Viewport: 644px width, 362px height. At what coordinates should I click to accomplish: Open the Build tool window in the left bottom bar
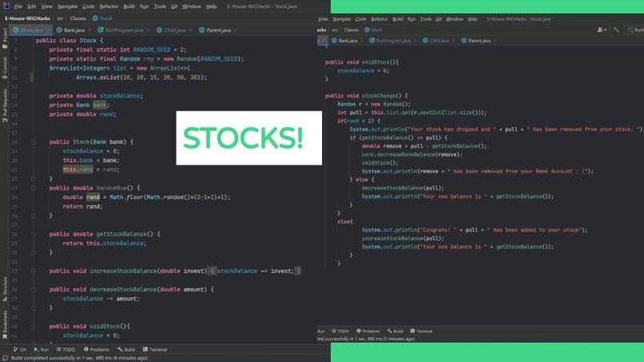(126, 350)
